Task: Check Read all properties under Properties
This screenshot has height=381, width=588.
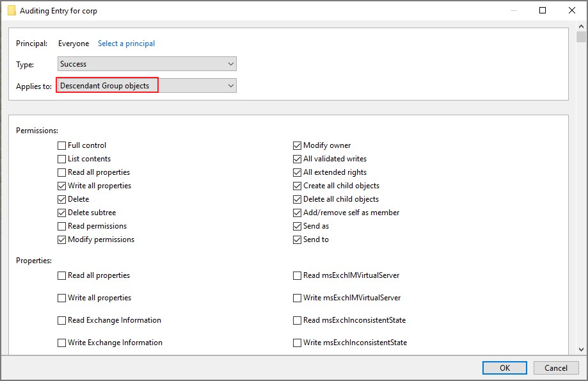Action: [x=62, y=276]
